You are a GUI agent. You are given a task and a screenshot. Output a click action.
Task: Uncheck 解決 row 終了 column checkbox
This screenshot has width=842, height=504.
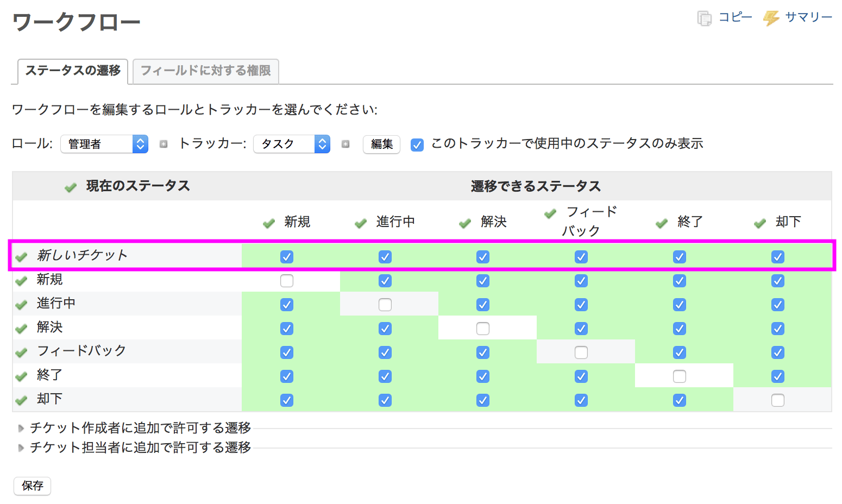[680, 329]
